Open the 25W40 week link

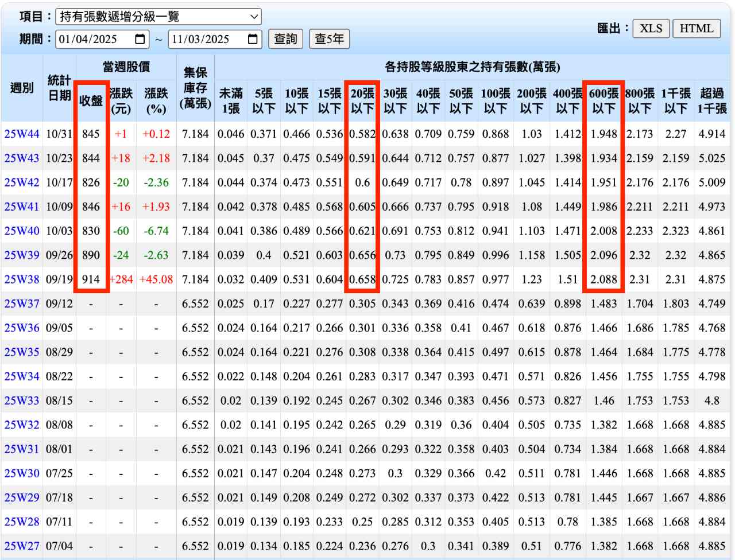[x=22, y=231]
